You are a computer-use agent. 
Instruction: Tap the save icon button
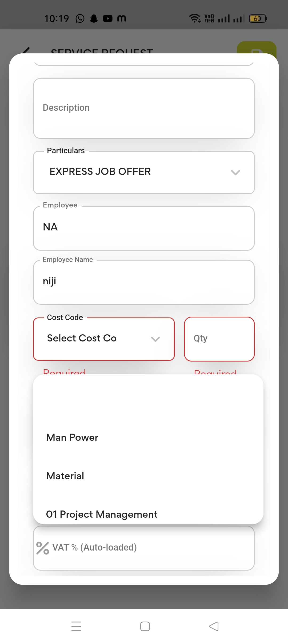(257, 48)
